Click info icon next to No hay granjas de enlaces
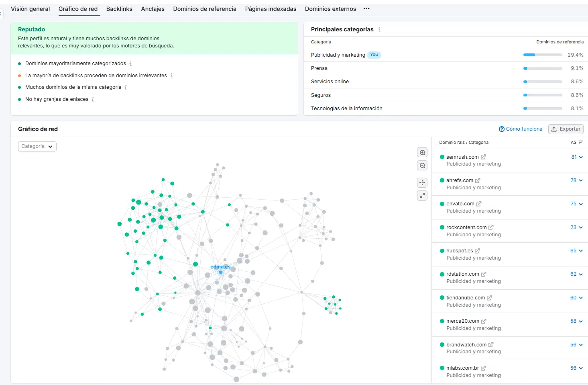Screen dimensions: 588x385 click(x=93, y=99)
